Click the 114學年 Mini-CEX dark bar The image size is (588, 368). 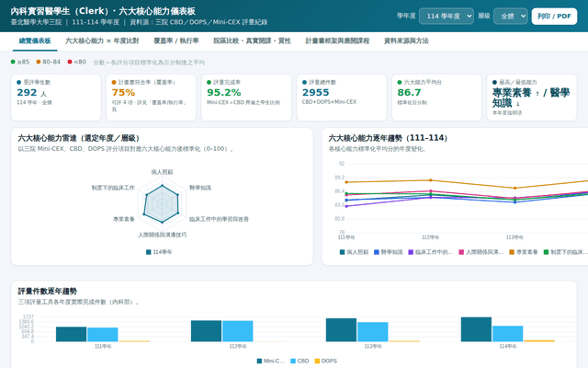pos(476,329)
